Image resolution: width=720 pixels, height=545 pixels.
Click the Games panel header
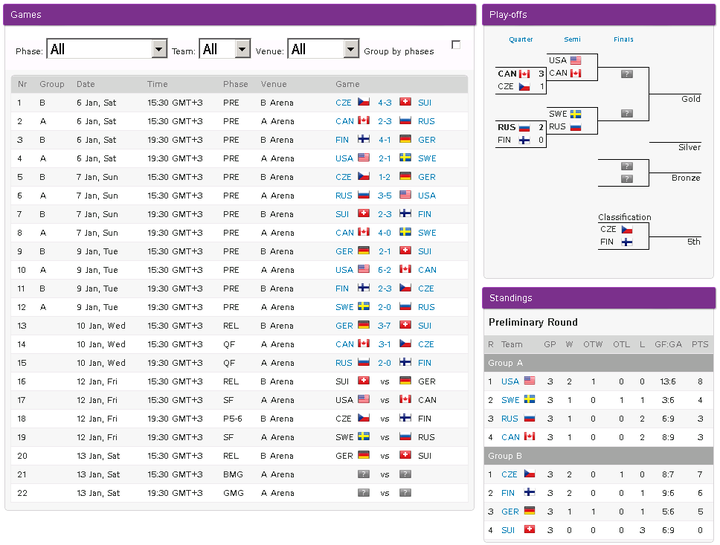tap(240, 15)
